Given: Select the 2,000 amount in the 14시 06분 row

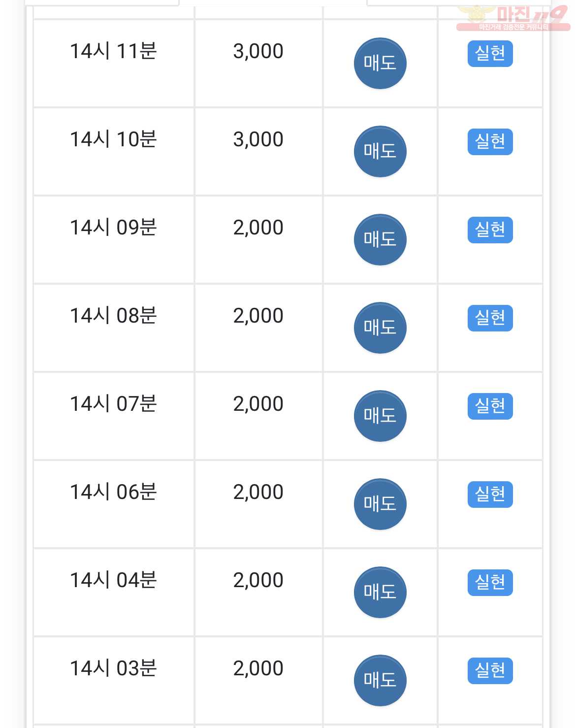Looking at the screenshot, I should pyautogui.click(x=258, y=492).
